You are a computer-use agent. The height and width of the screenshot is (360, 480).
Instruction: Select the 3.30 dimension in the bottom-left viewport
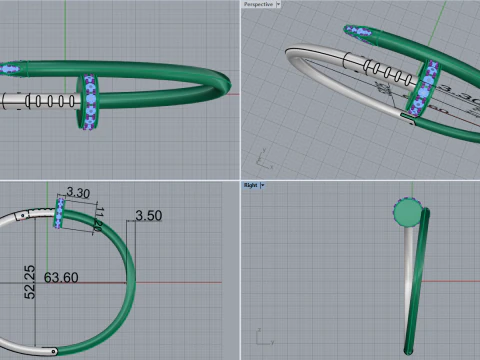pyautogui.click(x=78, y=193)
